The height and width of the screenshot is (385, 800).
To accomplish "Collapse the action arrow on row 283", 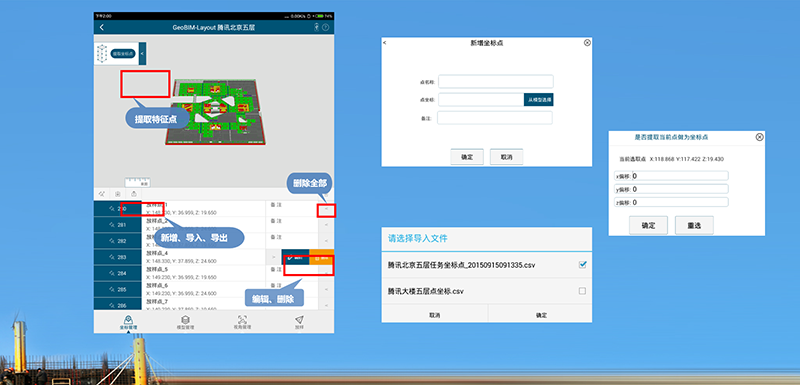I will (x=273, y=257).
